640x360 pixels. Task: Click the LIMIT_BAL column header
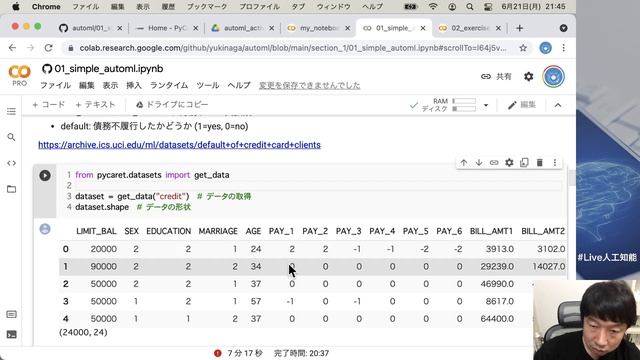click(96, 231)
